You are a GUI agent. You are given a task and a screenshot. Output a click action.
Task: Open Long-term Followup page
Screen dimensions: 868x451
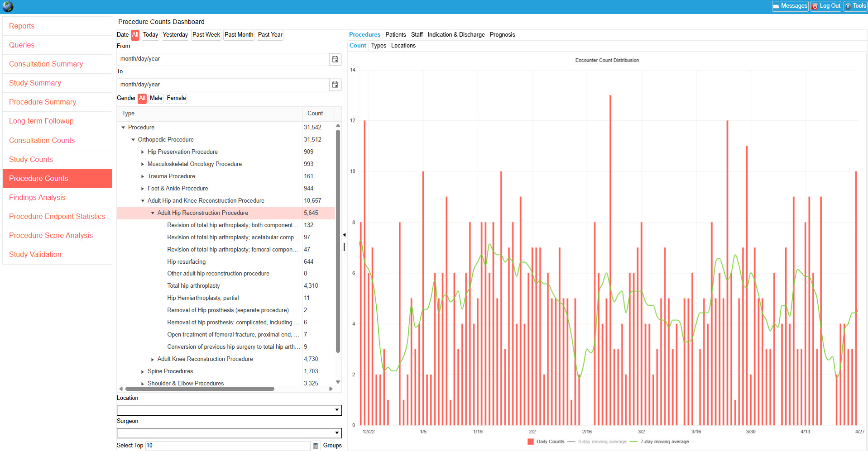click(57, 121)
